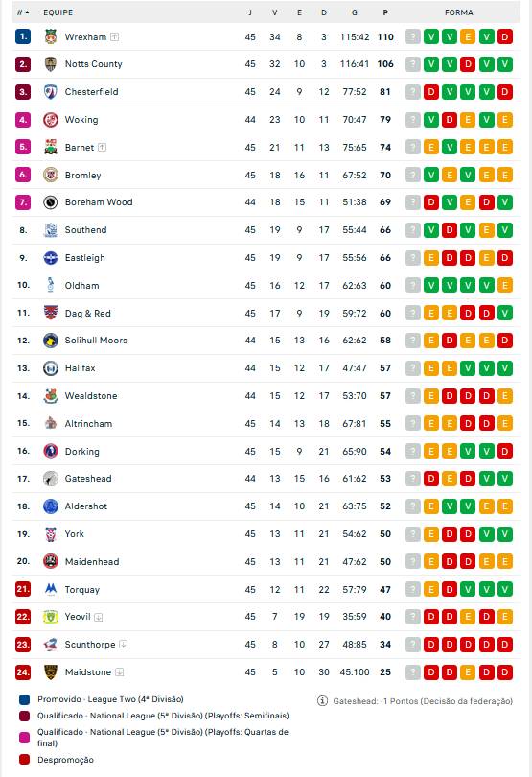Click the Notts County club crest
Screen dimensions: 532x777
tap(51, 64)
